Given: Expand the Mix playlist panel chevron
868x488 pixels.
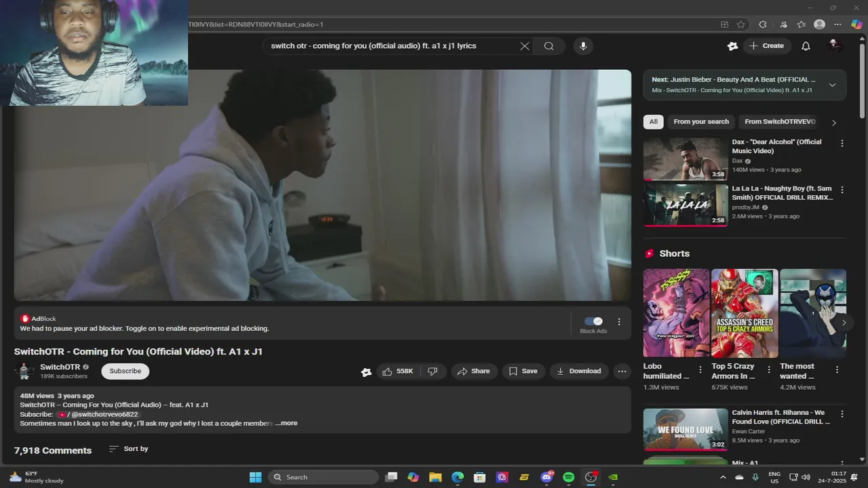Looking at the screenshot, I should (832, 85).
